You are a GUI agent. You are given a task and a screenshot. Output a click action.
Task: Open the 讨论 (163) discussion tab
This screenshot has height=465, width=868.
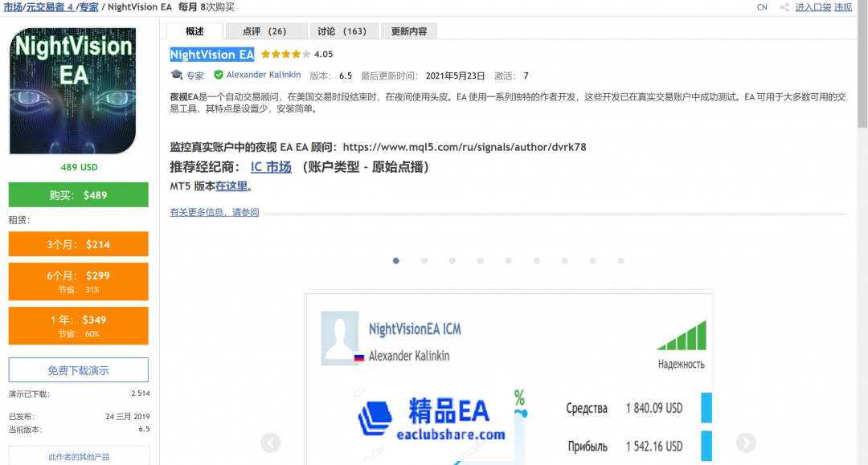[342, 31]
